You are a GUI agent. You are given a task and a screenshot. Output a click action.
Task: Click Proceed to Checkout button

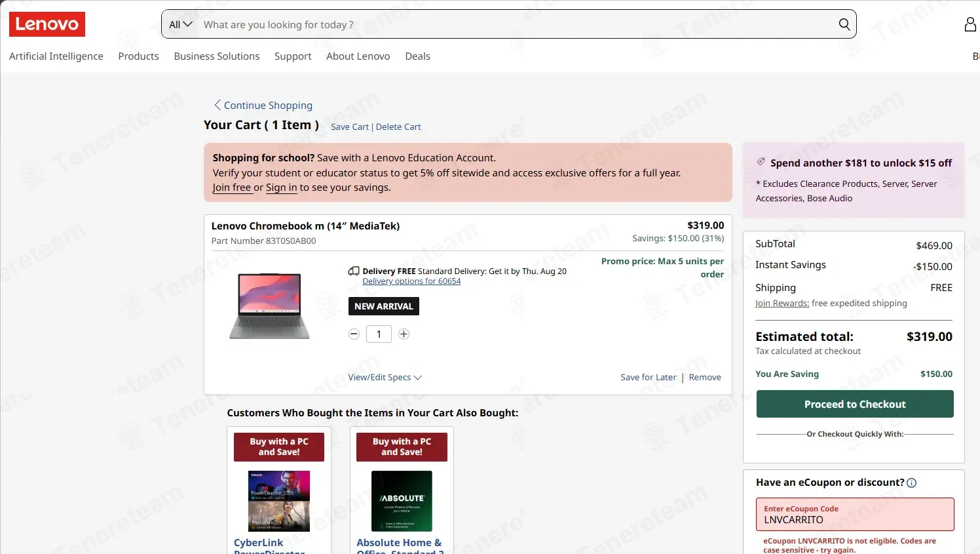pyautogui.click(x=855, y=404)
